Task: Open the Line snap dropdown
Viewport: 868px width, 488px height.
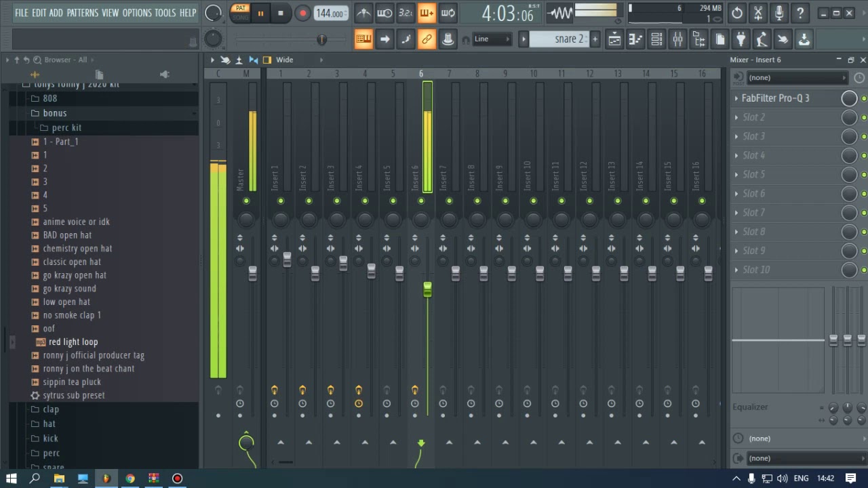Action: (492, 39)
